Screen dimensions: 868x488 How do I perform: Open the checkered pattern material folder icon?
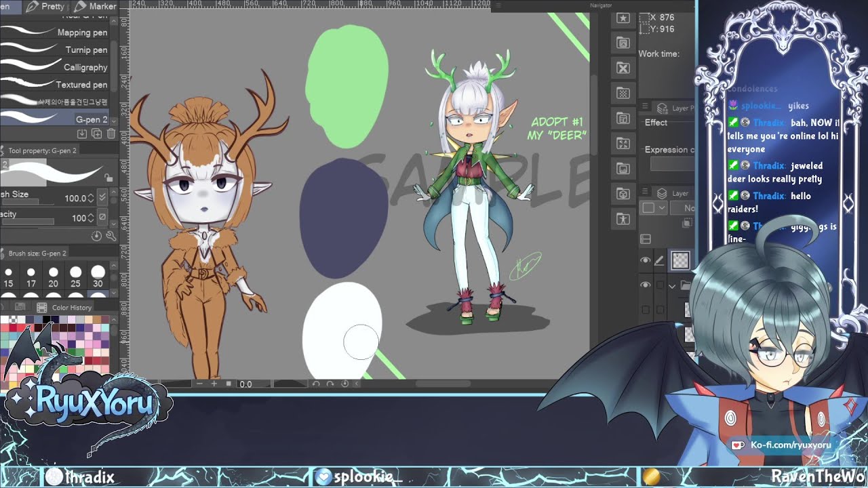(623, 93)
